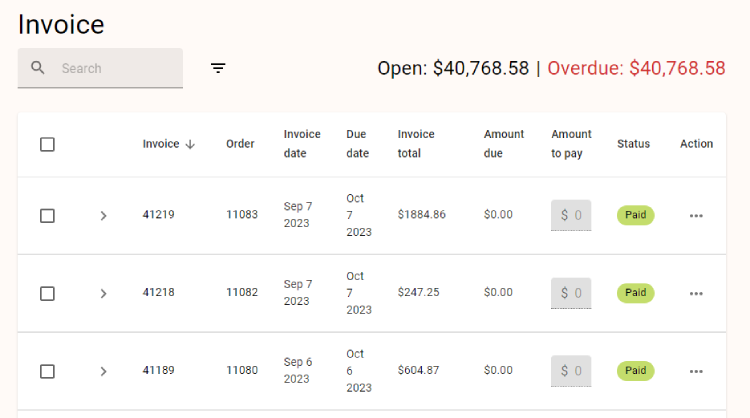Toggle the select-all header checkbox
Viewport: 750px width, 418px height.
[x=47, y=144]
